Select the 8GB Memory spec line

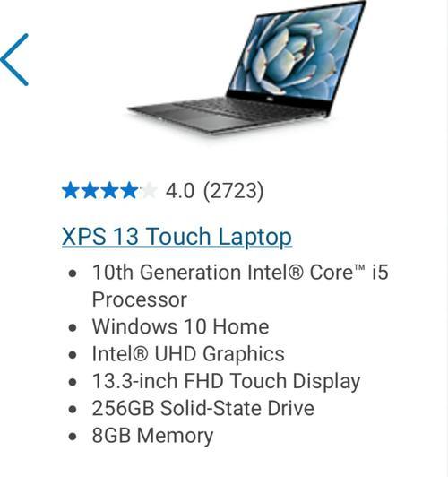pyautogui.click(x=152, y=436)
